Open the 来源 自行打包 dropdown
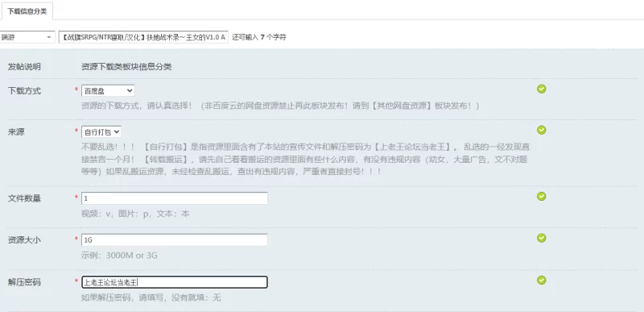 click(101, 132)
